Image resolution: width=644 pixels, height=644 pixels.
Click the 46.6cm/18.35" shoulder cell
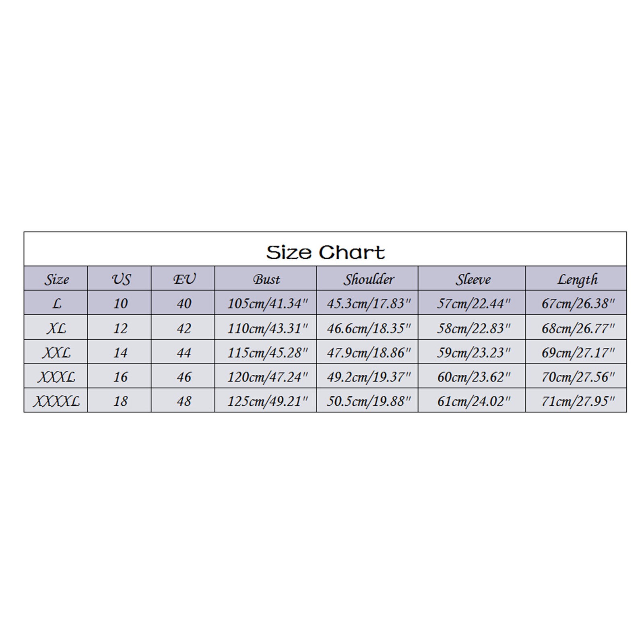click(x=367, y=328)
